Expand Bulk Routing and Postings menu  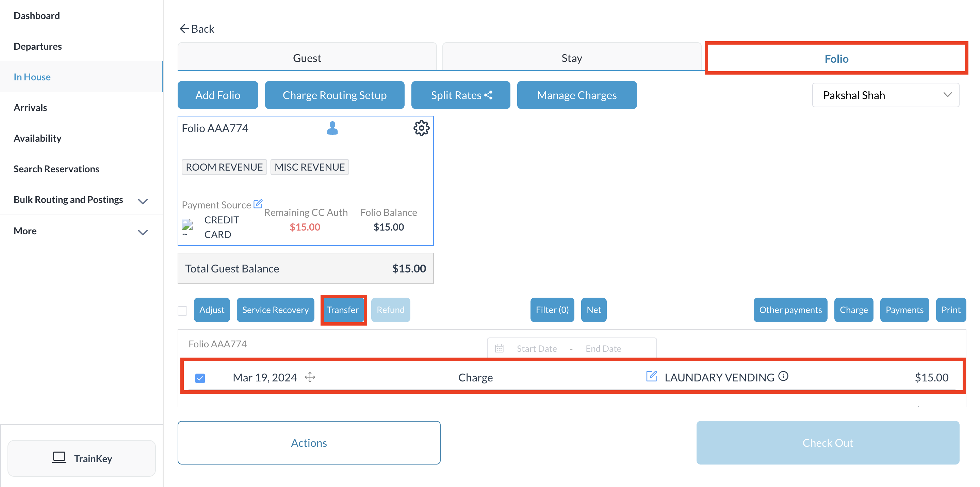(x=143, y=201)
